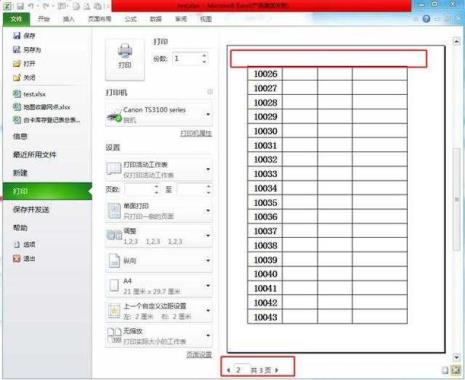Open 选项 (Options) in the sidebar

pyautogui.click(x=24, y=244)
